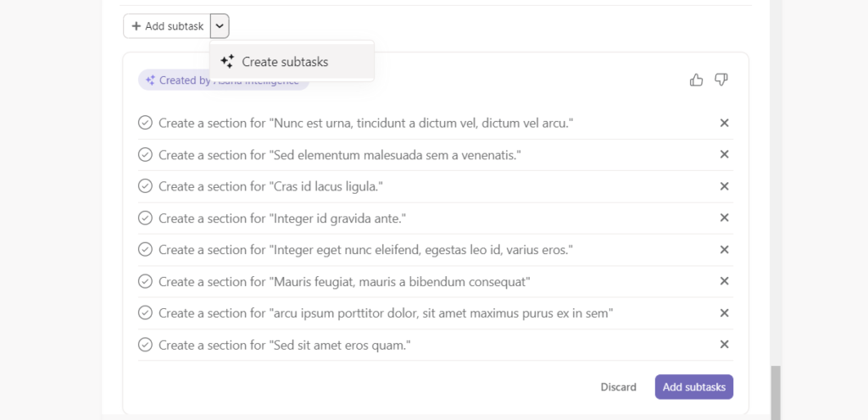Remove the "Mauris feugiat" subtask suggestion

click(x=725, y=281)
